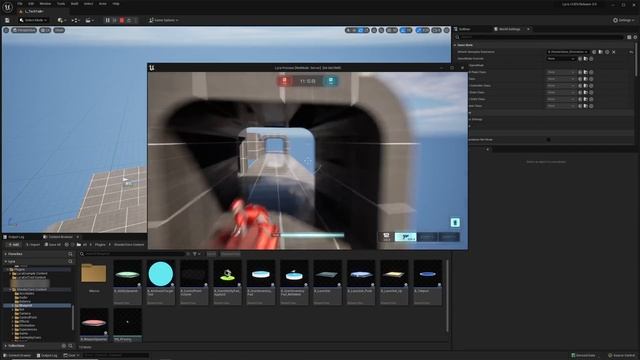The height and width of the screenshot is (360, 640).
Task: Click the asset view vertical scrollbar
Action: [x=447, y=296]
